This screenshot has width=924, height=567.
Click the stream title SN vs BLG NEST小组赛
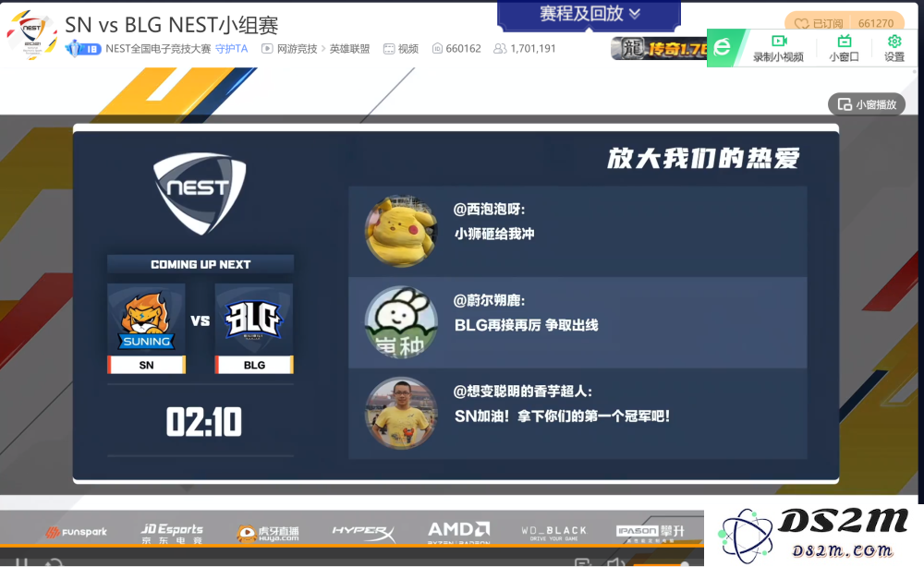[172, 25]
